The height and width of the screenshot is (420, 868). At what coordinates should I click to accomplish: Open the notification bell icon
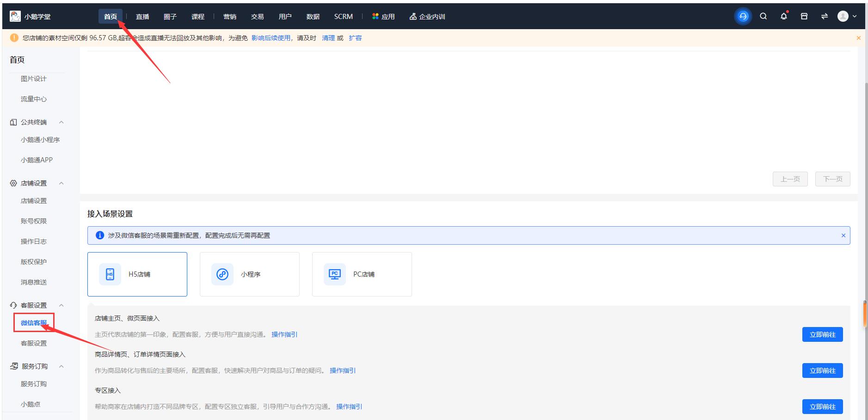pos(783,17)
